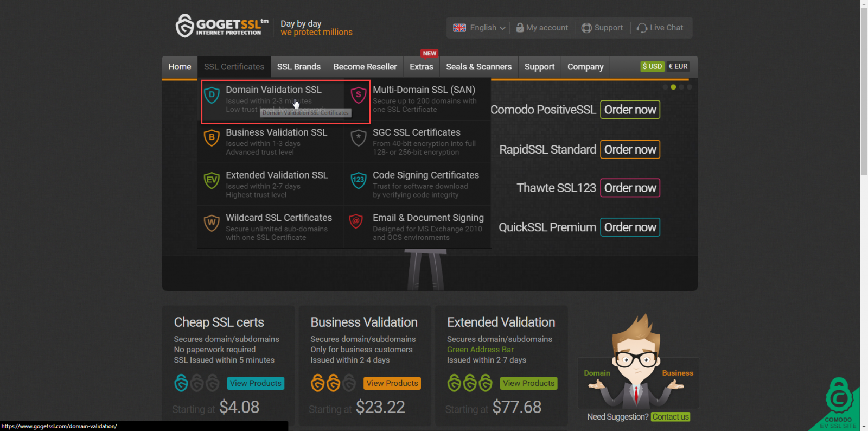Select Code Signing Certificates menu entry

[418, 184]
